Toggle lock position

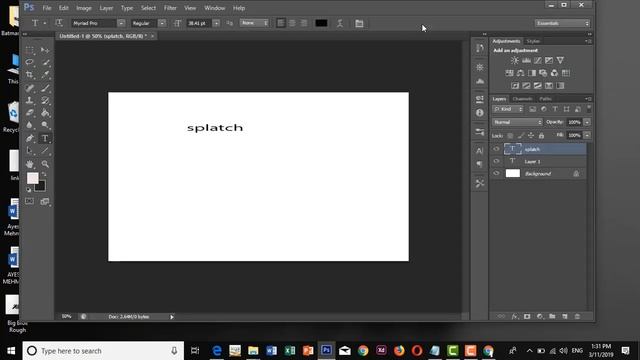[531, 136]
